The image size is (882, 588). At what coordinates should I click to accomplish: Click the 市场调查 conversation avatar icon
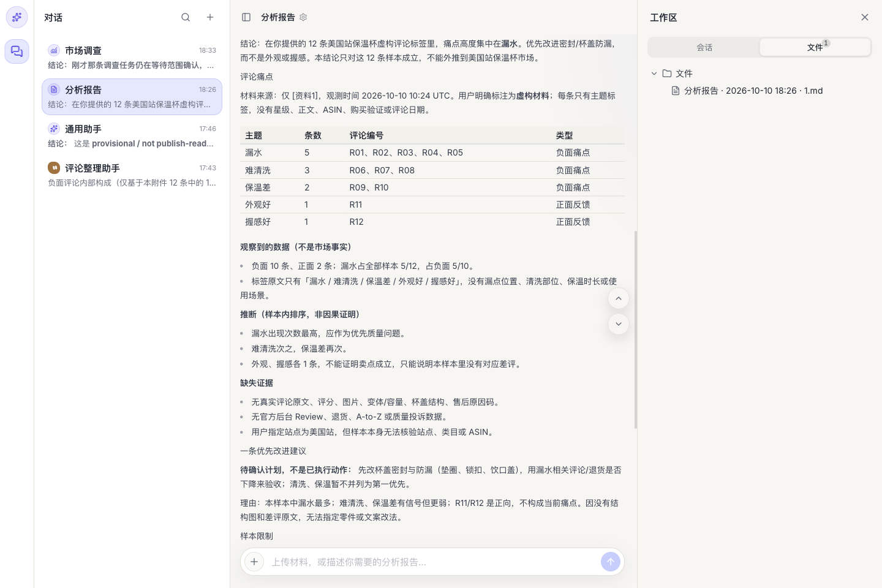pyautogui.click(x=54, y=50)
